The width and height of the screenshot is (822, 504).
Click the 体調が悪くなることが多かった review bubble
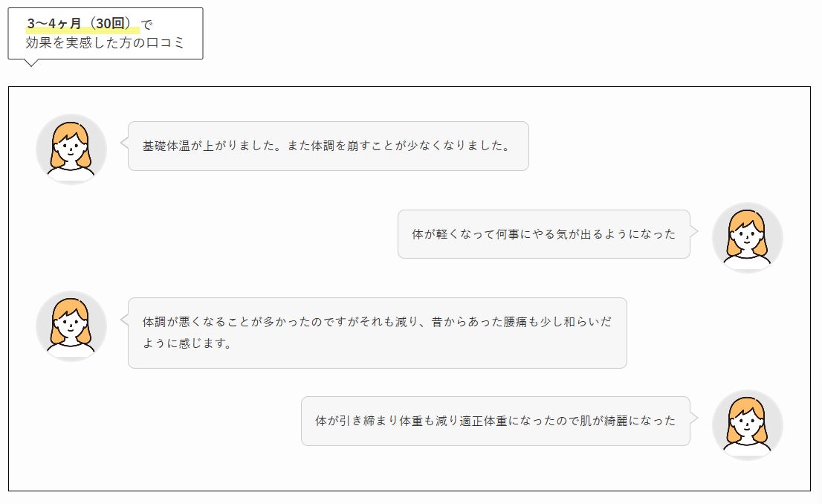pyautogui.click(x=377, y=333)
